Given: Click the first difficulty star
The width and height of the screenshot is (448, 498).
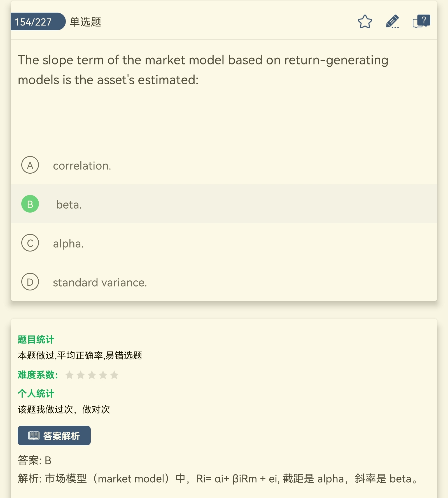Looking at the screenshot, I should pyautogui.click(x=69, y=375).
